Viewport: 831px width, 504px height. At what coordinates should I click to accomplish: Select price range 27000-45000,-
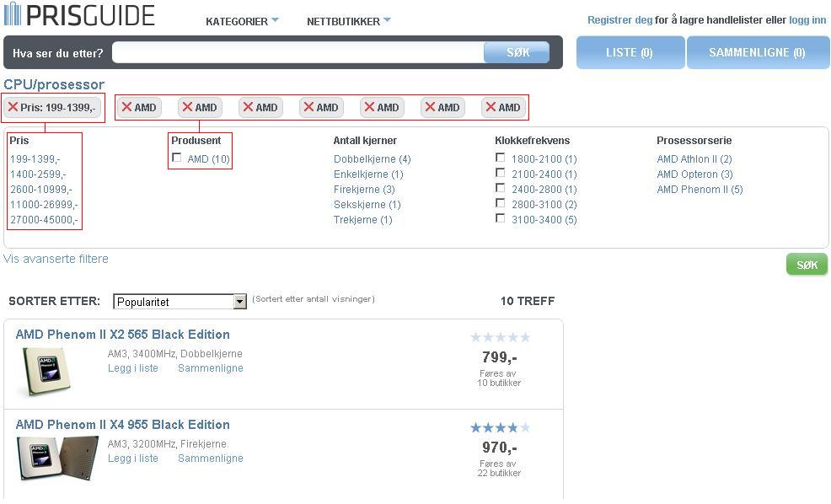point(44,219)
